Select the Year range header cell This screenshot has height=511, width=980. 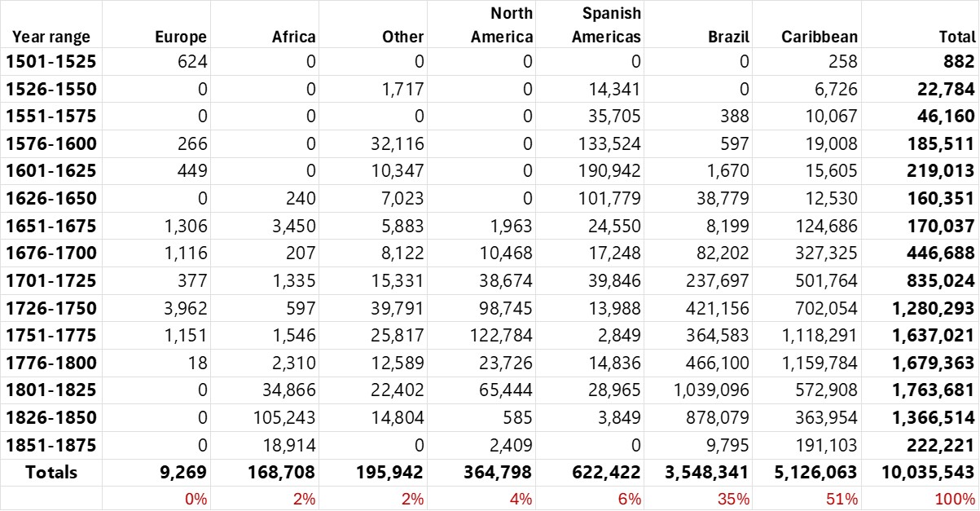pyautogui.click(x=51, y=37)
